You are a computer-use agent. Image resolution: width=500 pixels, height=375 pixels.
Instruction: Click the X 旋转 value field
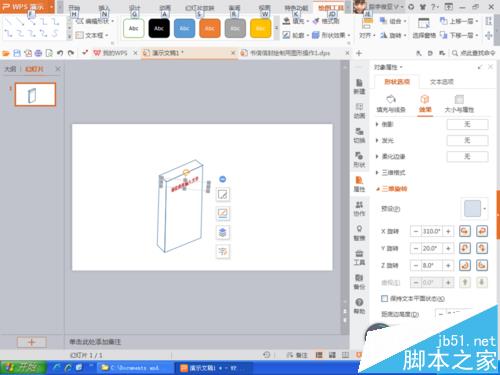432,231
